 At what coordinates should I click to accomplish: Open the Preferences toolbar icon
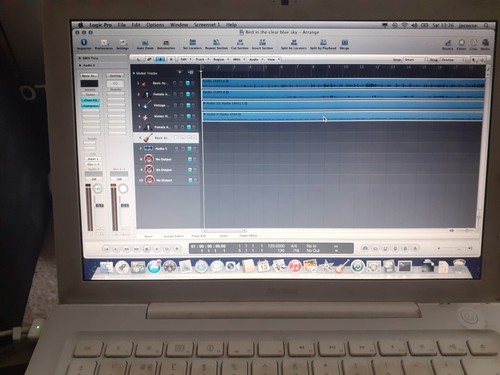[104, 43]
